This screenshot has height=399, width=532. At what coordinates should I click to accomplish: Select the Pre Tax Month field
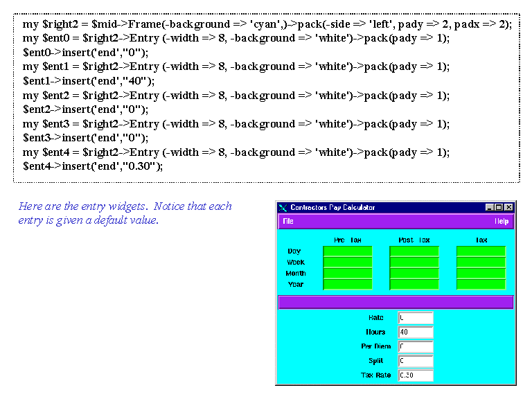click(x=348, y=274)
